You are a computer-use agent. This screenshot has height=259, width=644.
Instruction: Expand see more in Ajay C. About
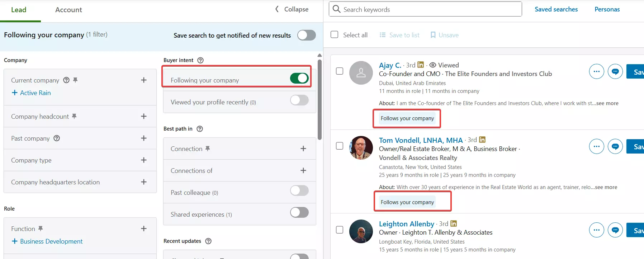coord(607,103)
